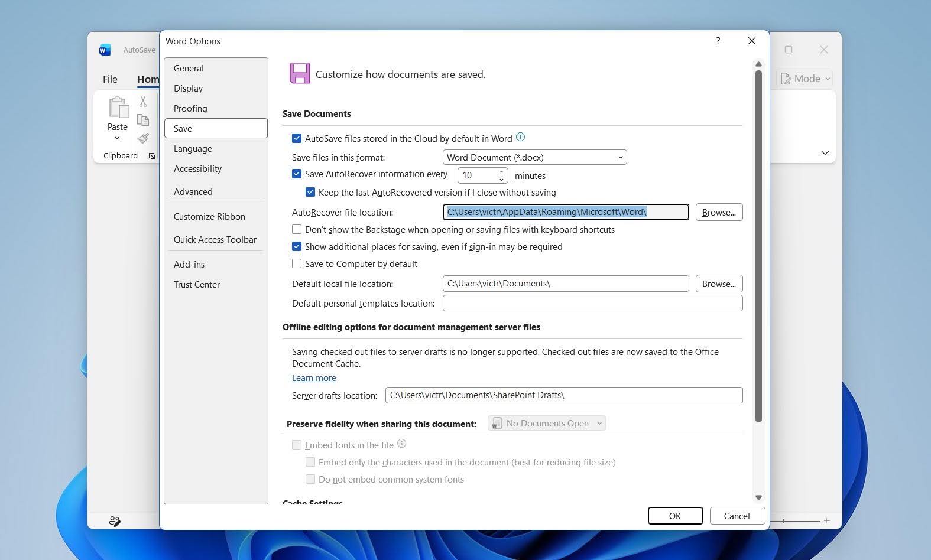The height and width of the screenshot is (560, 931).
Task: Open Customize Ribbon options
Action: pos(216,217)
